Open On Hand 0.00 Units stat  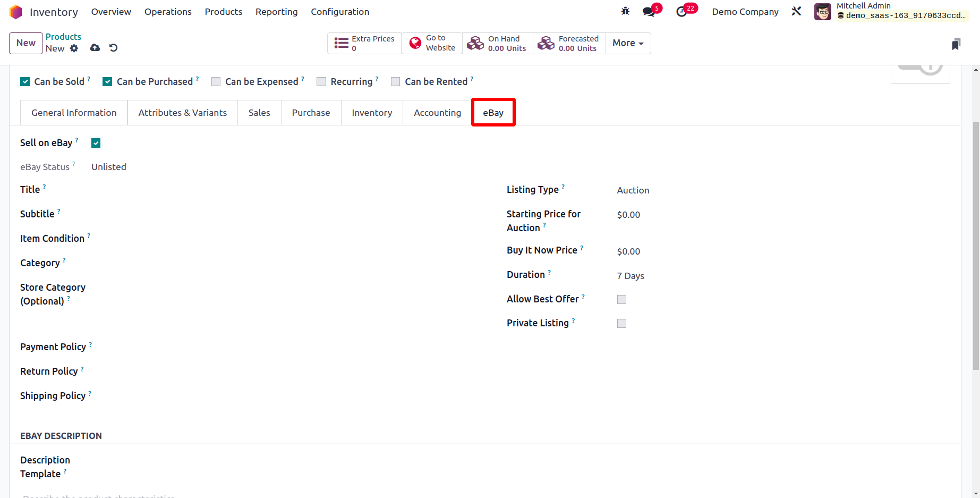click(497, 43)
